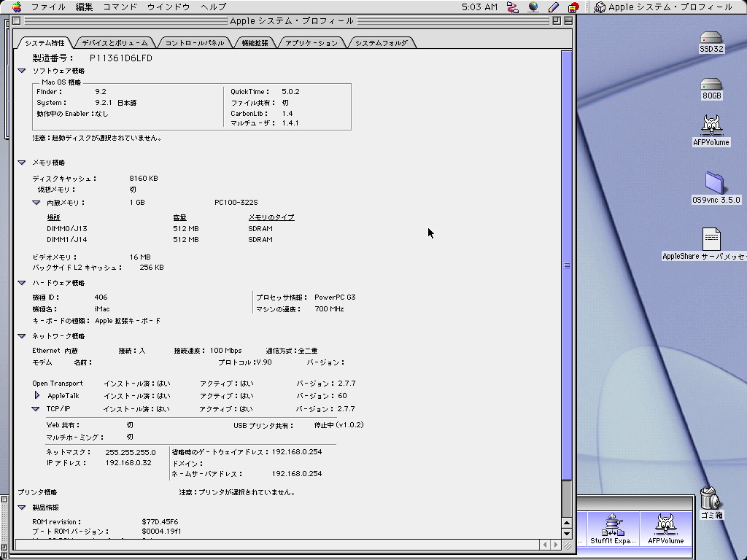Click the DIMM1/J14 memory row
The image size is (747, 560).
coord(160,239)
